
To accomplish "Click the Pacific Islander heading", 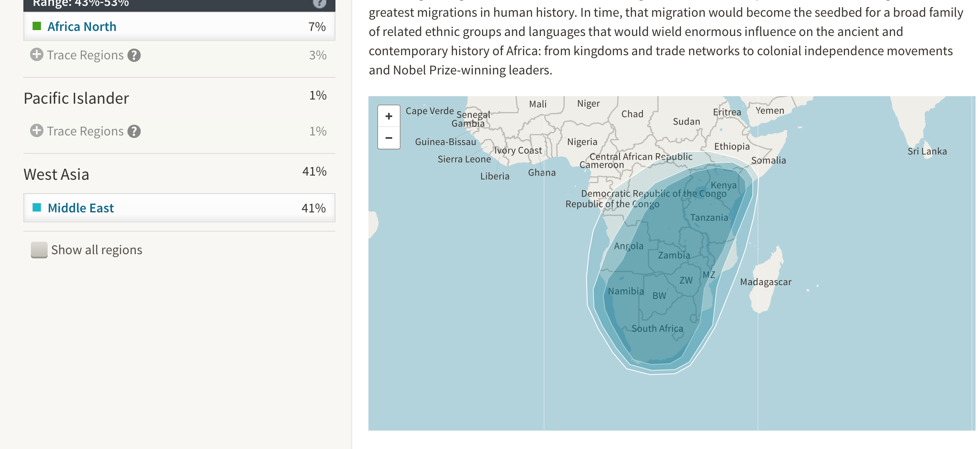I will pos(76,98).
